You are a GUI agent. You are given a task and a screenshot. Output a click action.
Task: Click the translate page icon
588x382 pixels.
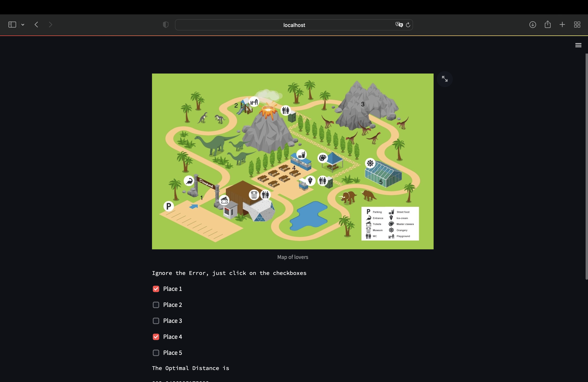tap(399, 25)
